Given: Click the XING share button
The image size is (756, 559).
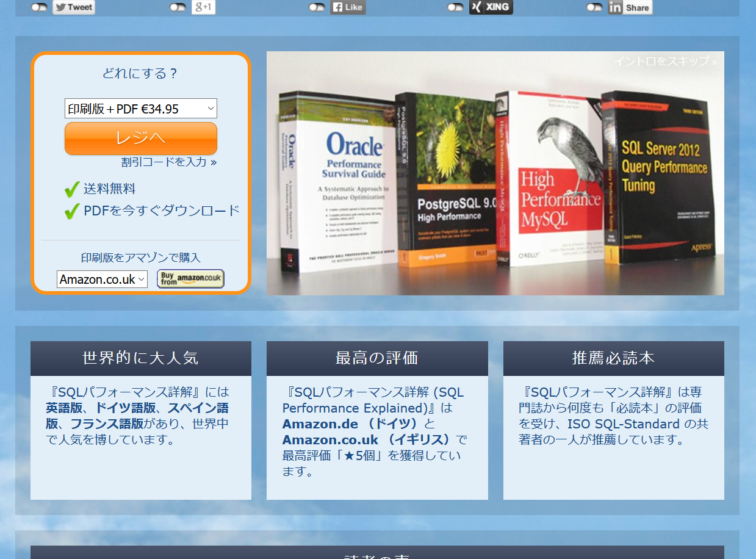Looking at the screenshot, I should (x=491, y=7).
